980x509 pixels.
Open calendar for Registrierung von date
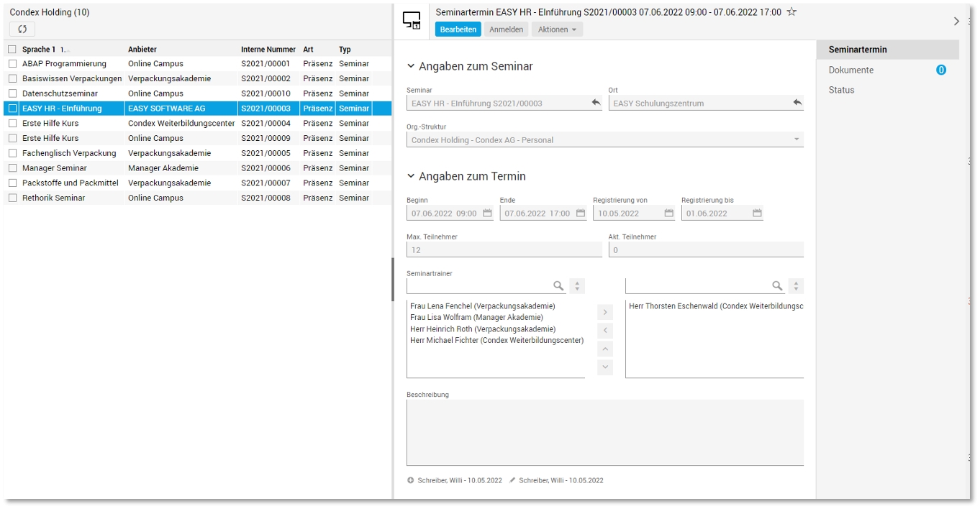pos(669,214)
